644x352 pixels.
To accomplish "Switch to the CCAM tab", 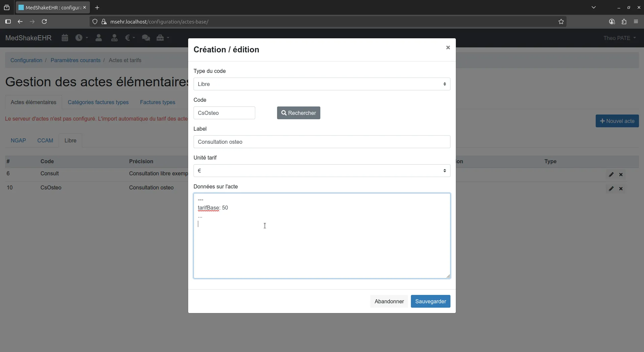I will (x=45, y=140).
